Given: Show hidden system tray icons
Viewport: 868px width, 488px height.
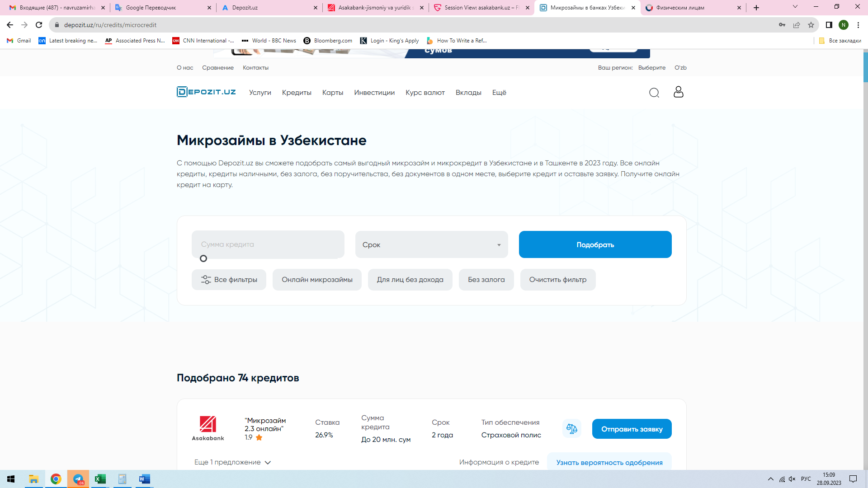Looking at the screenshot, I should pyautogui.click(x=770, y=479).
